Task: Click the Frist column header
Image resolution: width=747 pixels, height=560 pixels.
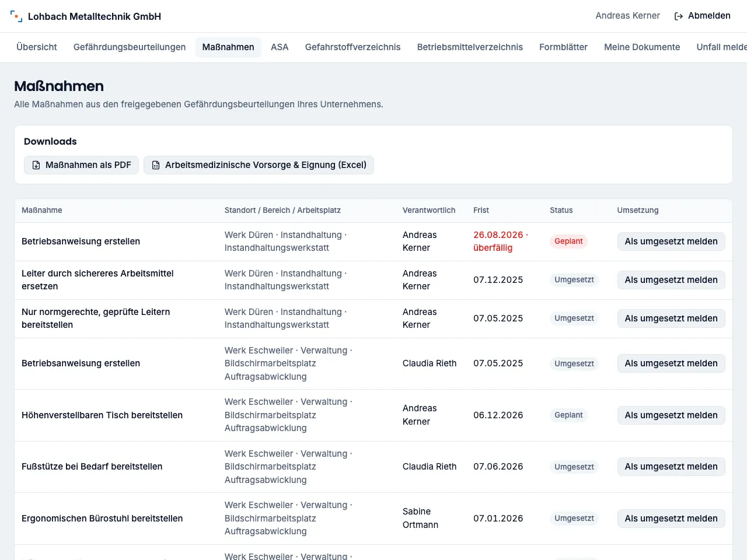Action: (x=481, y=211)
